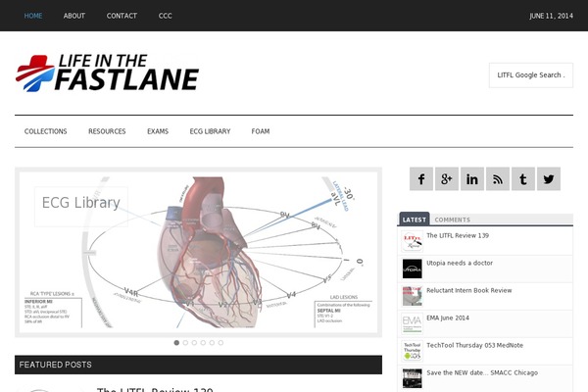Click the June 11, 2014 date text
Image resolution: width=588 pixels, height=392 pixels.
coord(551,16)
